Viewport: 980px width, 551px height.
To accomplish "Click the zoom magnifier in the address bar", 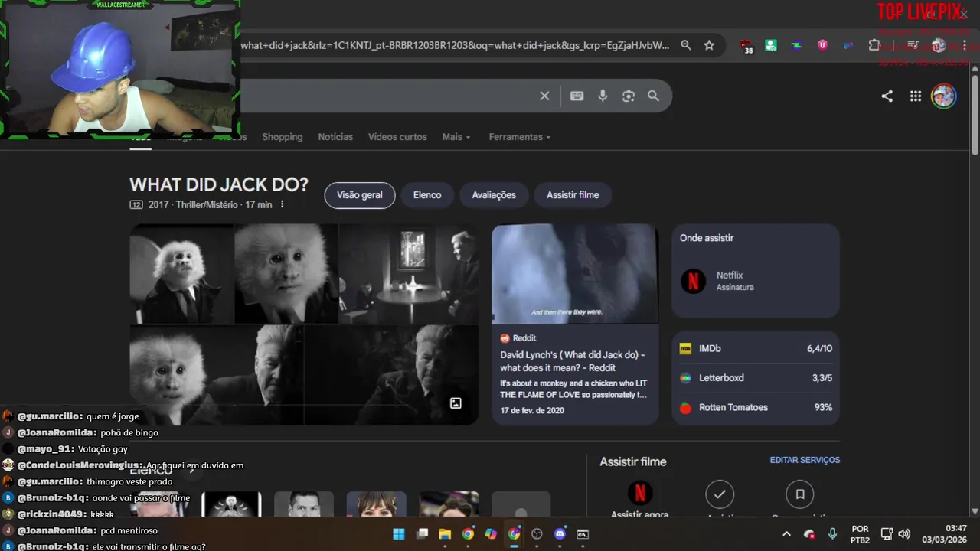I will click(686, 45).
